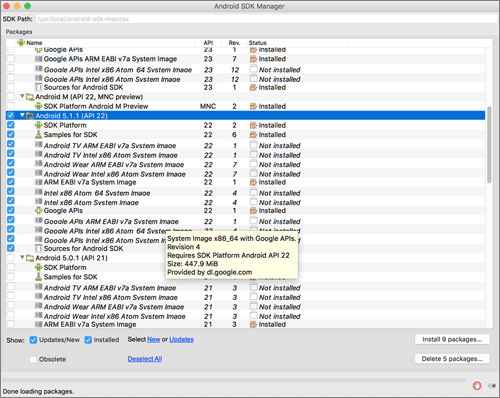
Task: Select the API 21 ARM EABI v7a System Image row
Action: (x=245, y=324)
